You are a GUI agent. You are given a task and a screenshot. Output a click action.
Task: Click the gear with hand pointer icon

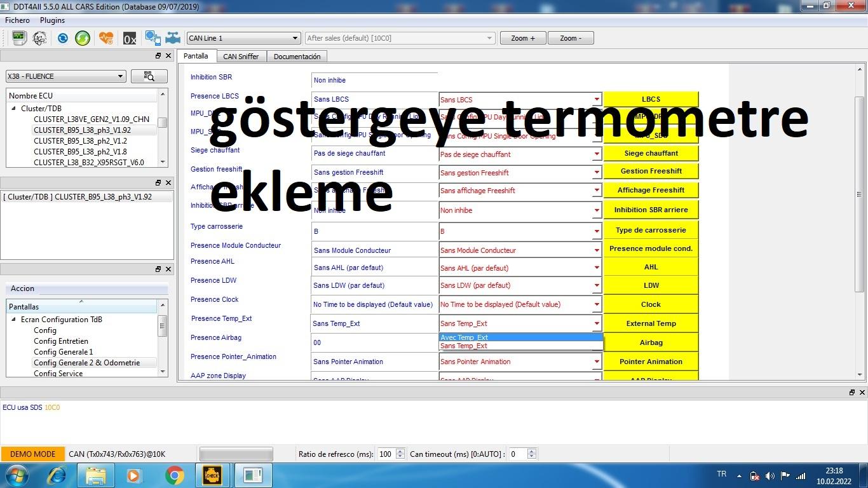point(153,38)
